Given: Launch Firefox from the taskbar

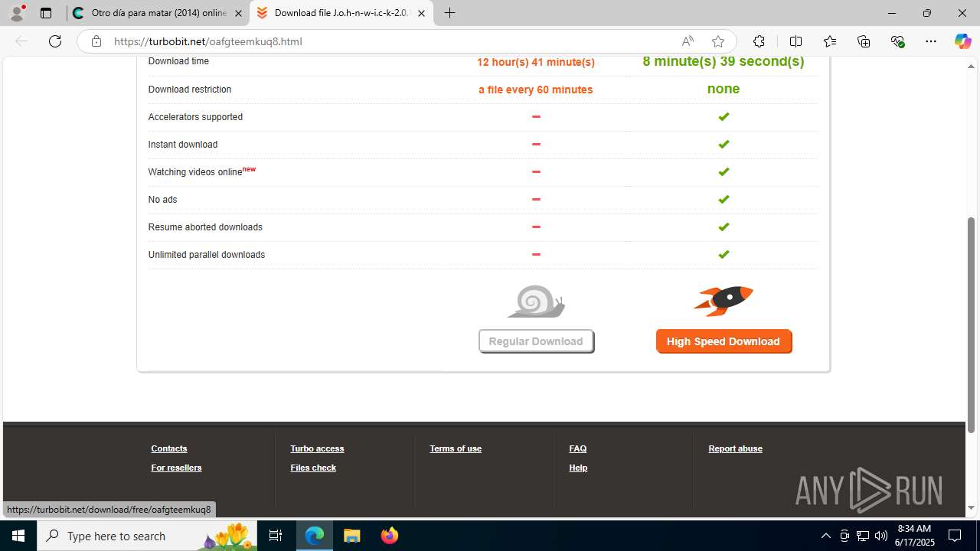Looking at the screenshot, I should tap(389, 536).
